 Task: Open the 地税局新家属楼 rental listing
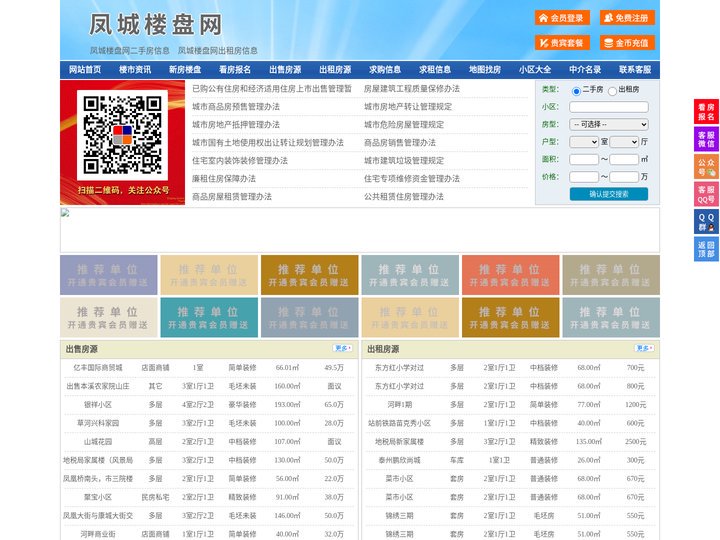[399, 442]
